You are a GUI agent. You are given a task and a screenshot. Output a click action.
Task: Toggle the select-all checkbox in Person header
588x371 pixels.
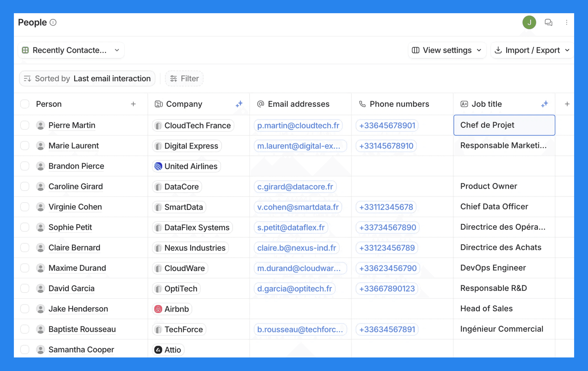tap(25, 104)
